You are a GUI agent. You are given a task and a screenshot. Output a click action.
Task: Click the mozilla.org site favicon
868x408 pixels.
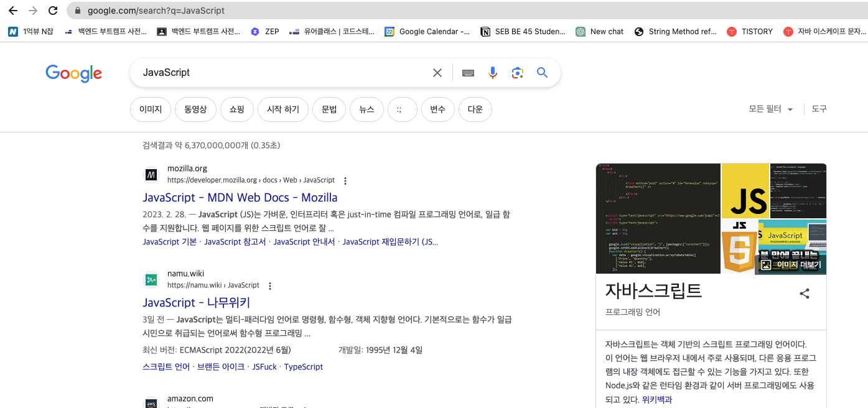pos(151,175)
